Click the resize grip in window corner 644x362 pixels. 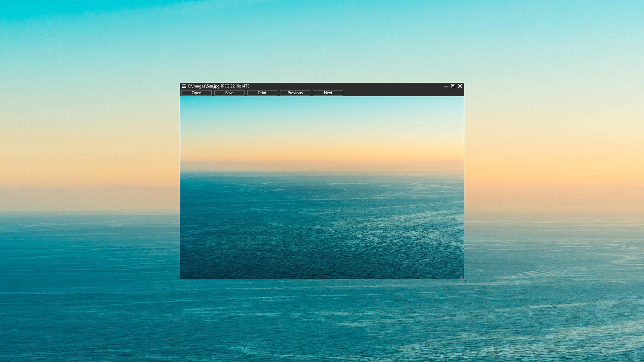pos(462,277)
